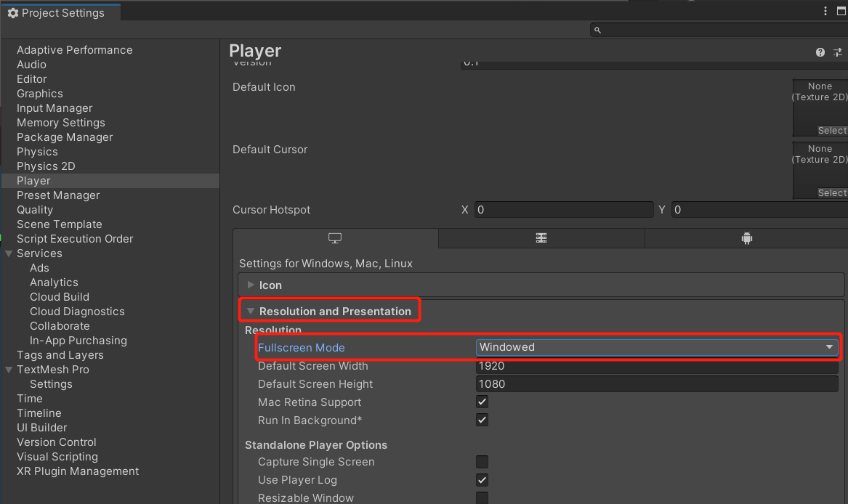
Task: Open Memory Settings category
Action: tap(60, 123)
